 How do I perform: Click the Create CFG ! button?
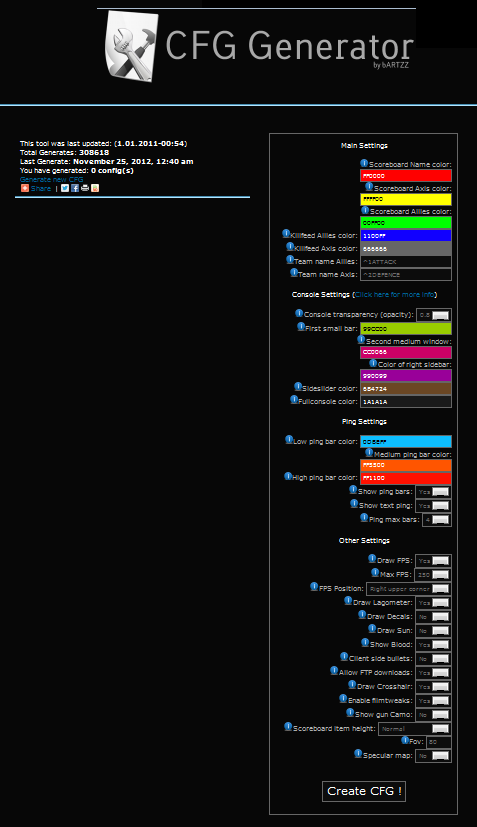click(x=364, y=791)
